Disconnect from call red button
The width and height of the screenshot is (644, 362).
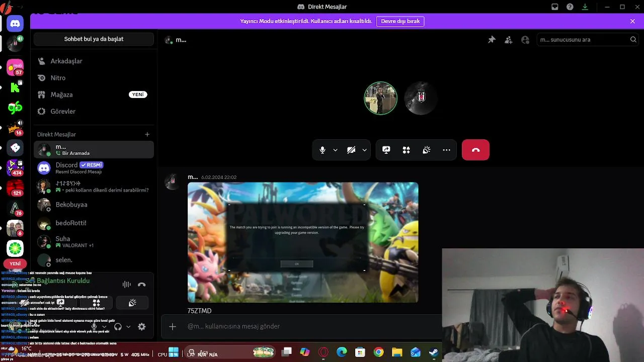pyautogui.click(x=475, y=150)
